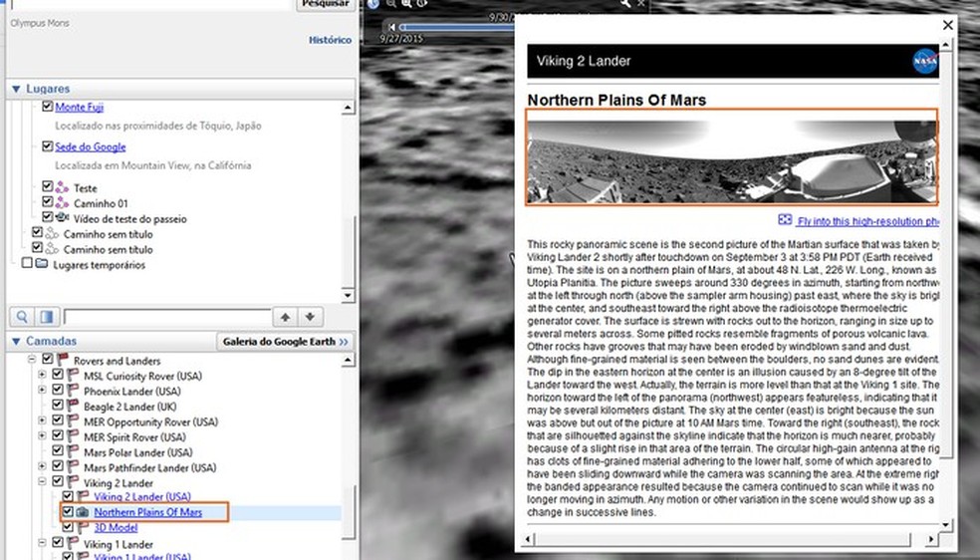Uncheck the Monte Fuji checkbox
980x560 pixels.
coord(47,107)
